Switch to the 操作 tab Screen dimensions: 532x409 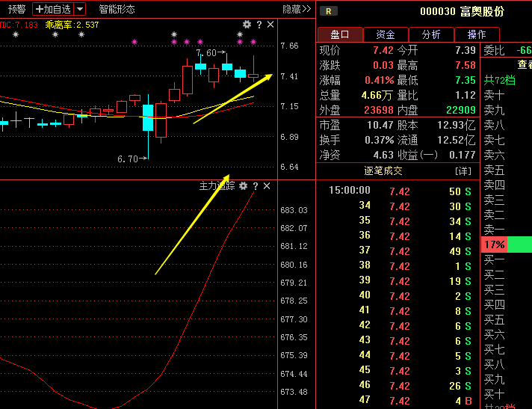point(476,34)
